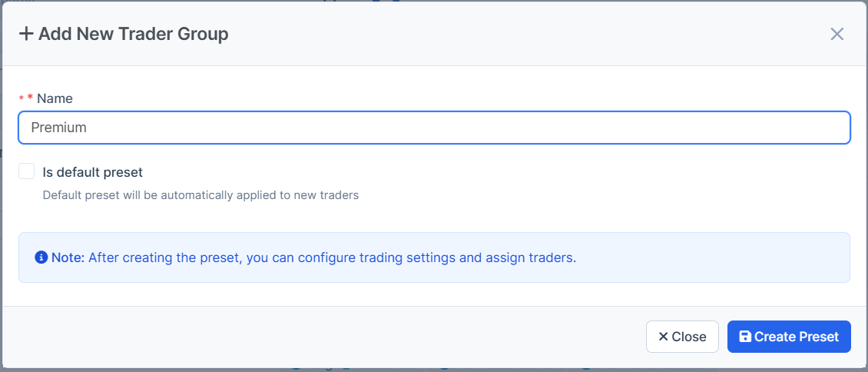Dismiss the dialog with the top-right X icon
The image size is (868, 372).
click(837, 34)
